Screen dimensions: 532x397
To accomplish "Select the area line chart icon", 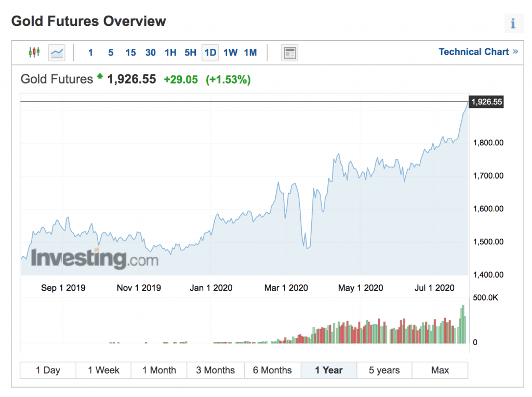I will (57, 52).
